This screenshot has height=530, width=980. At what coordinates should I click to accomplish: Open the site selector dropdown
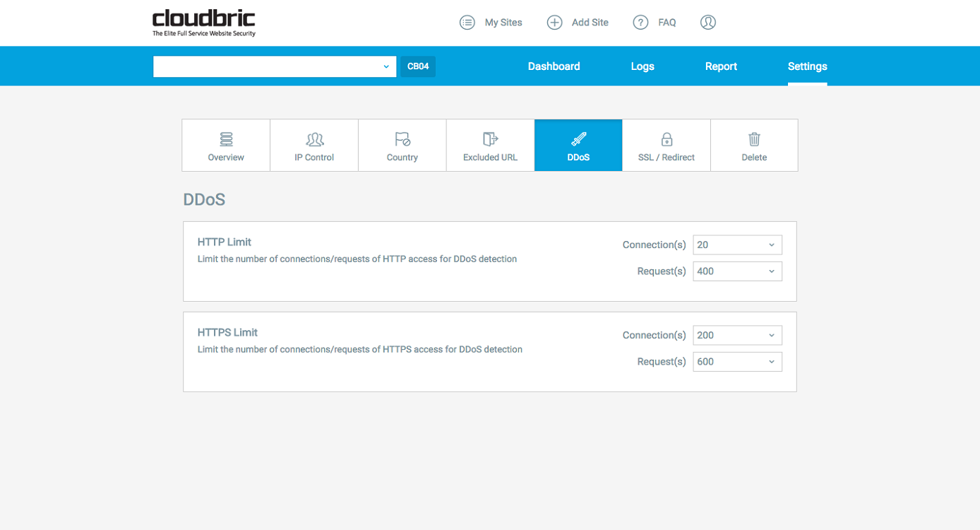tap(275, 66)
